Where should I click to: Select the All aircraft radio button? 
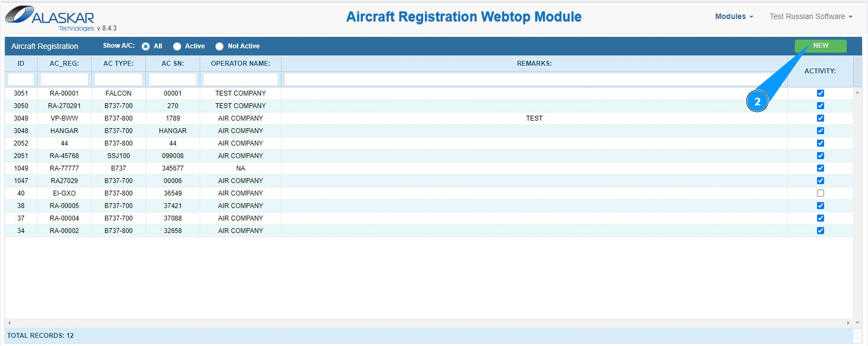pos(146,47)
